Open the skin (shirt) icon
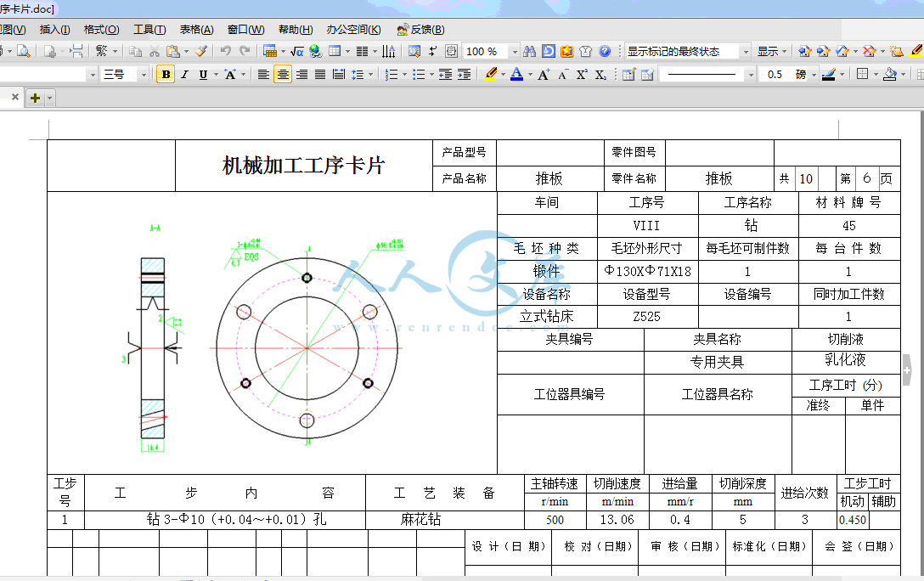 click(586, 51)
